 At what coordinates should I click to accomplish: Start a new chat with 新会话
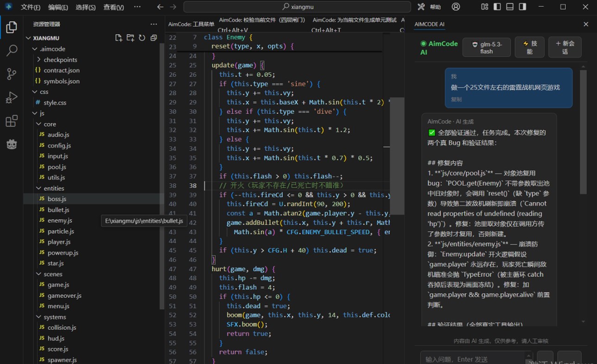point(565,48)
